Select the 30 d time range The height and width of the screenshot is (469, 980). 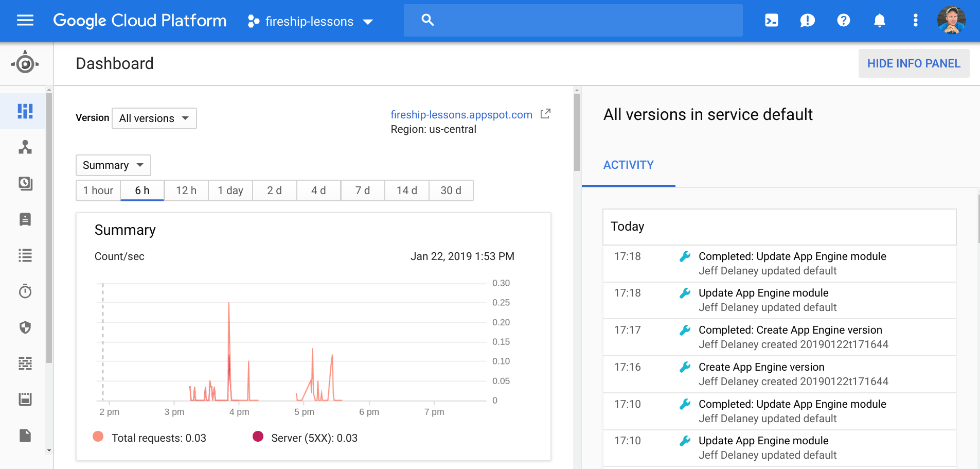[x=451, y=190]
